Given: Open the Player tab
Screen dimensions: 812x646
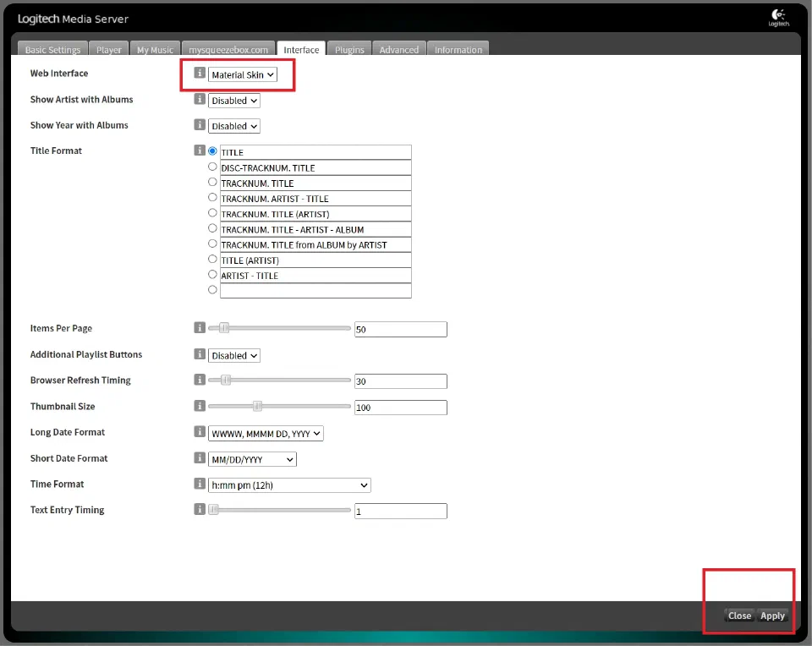Looking at the screenshot, I should click(109, 49).
